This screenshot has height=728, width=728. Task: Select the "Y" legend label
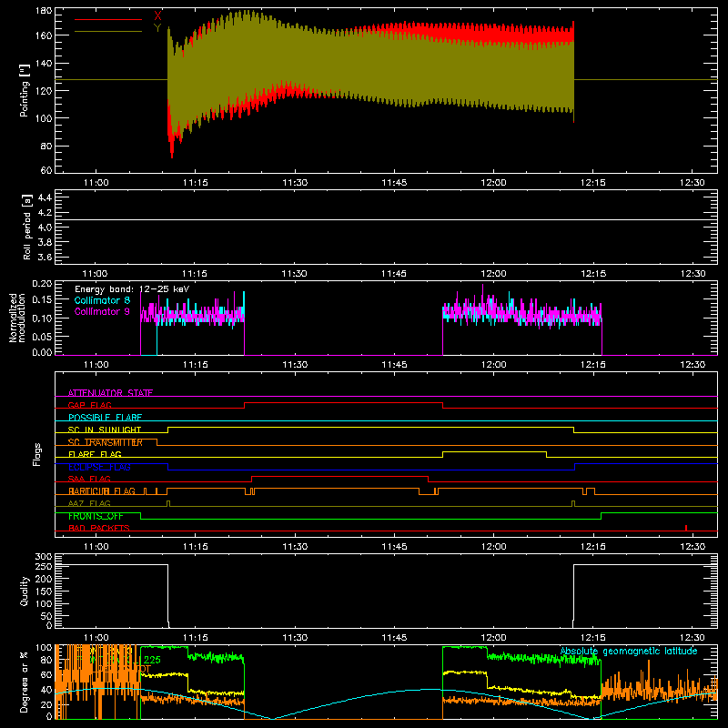click(157, 28)
